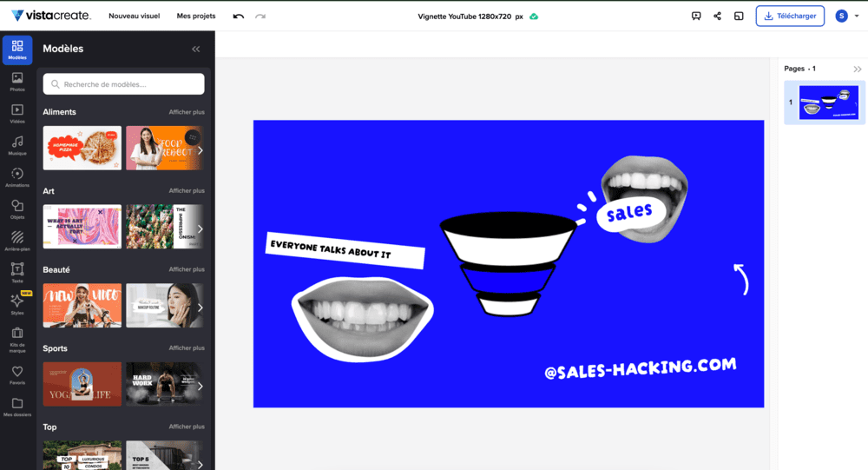Screen dimensions: 868x470
Task: Open the account dropdown arrow
Action: (857, 17)
